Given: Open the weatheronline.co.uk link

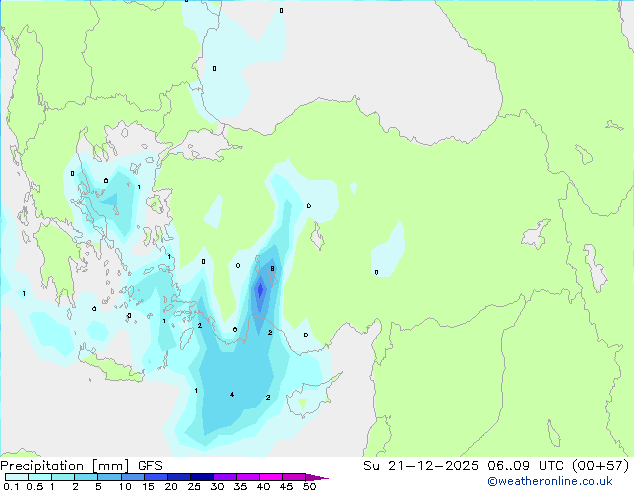Looking at the screenshot, I should click(x=550, y=481).
